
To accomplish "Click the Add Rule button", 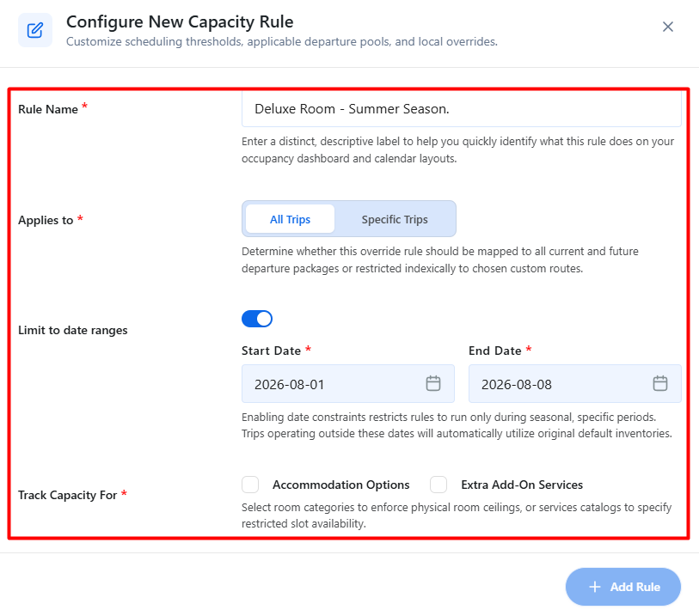I will [x=622, y=587].
